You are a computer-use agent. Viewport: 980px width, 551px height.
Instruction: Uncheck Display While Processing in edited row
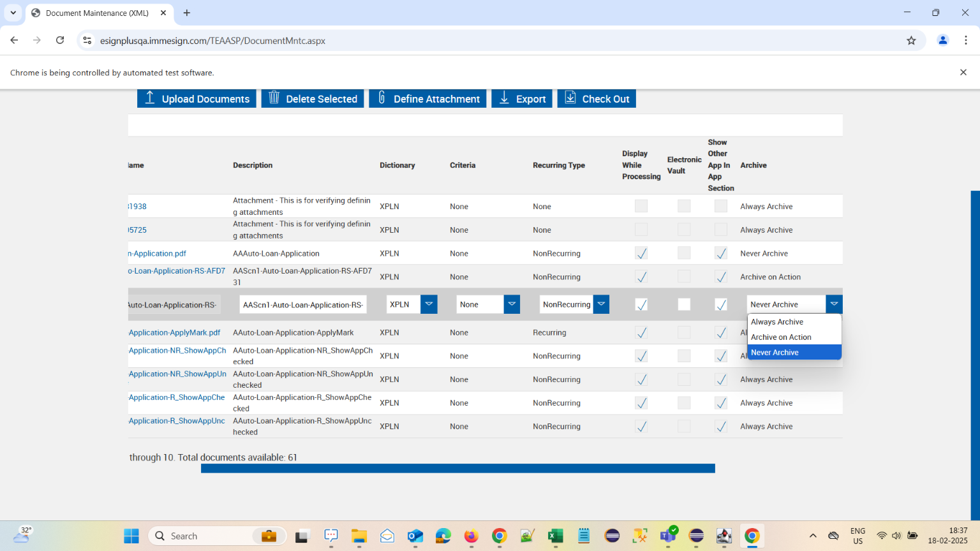pos(641,305)
